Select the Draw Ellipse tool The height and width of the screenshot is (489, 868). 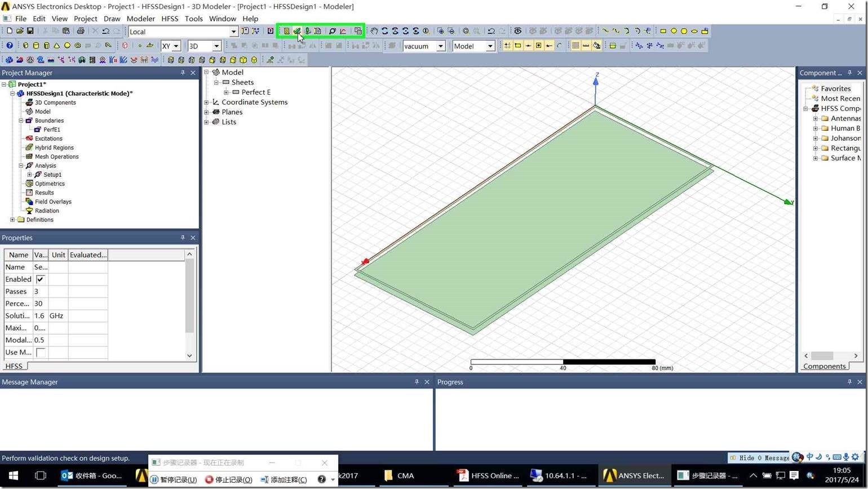[x=694, y=31]
